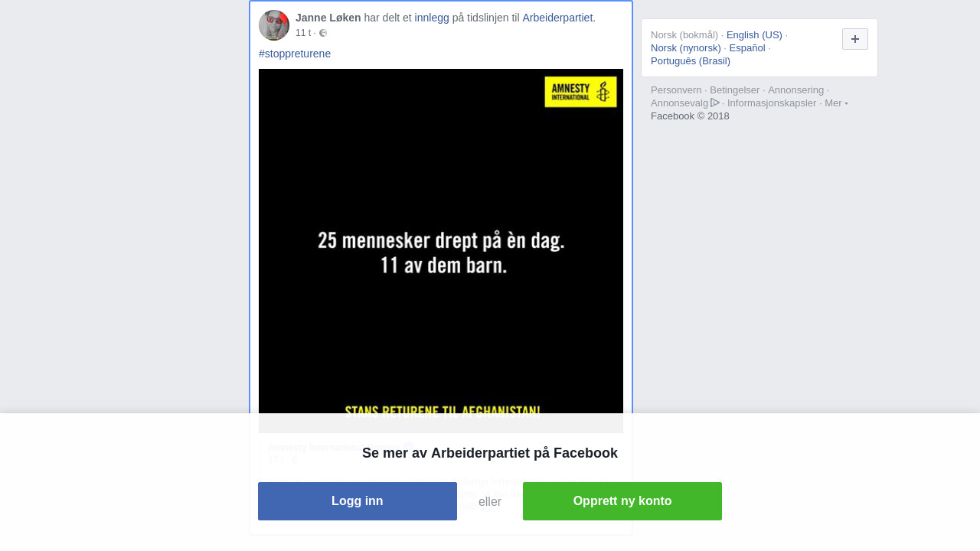This screenshot has height=551, width=980.
Task: Select Español language option
Action: [747, 47]
